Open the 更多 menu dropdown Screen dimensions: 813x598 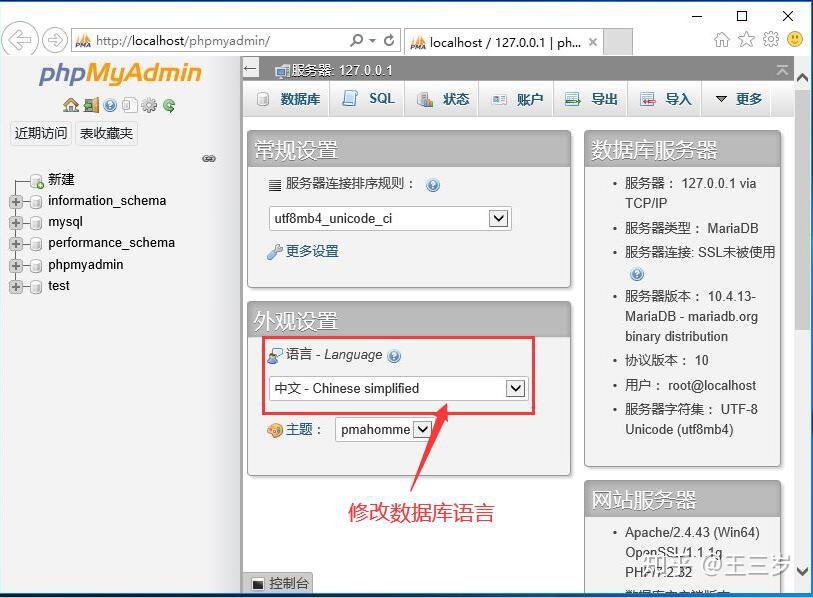(x=739, y=99)
